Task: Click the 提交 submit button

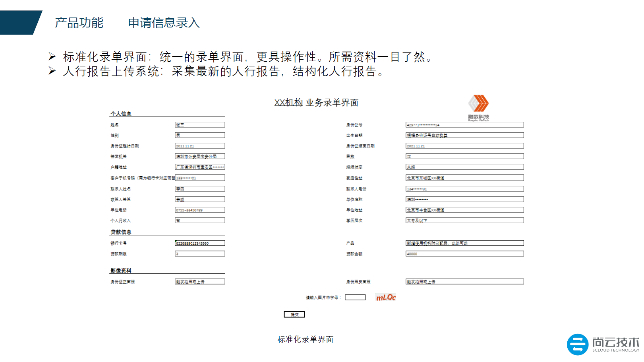Action: pyautogui.click(x=294, y=314)
